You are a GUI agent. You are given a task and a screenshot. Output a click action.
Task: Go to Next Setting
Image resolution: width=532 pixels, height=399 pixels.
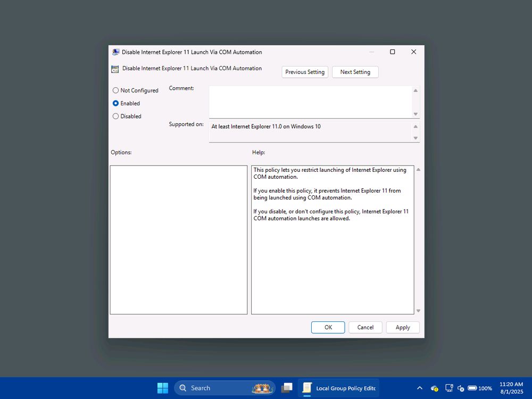click(x=355, y=72)
